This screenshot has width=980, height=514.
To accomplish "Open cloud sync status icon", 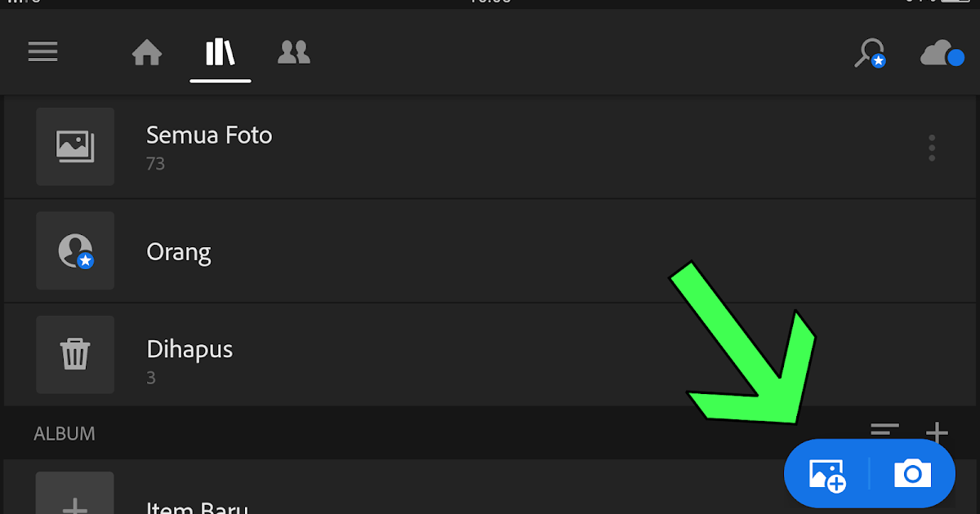I will (942, 54).
